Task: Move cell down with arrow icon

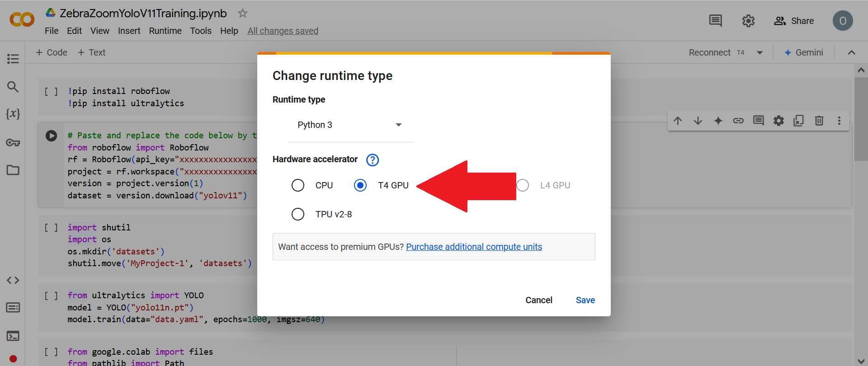Action: coord(698,121)
